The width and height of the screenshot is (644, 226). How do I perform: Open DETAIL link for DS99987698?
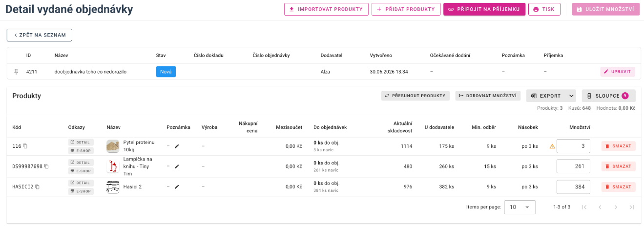81,163
